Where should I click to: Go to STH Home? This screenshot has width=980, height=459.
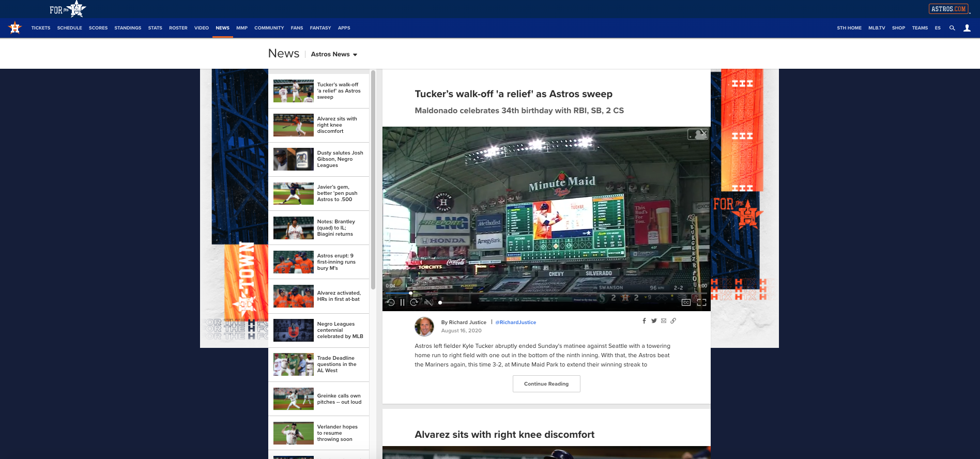(849, 28)
